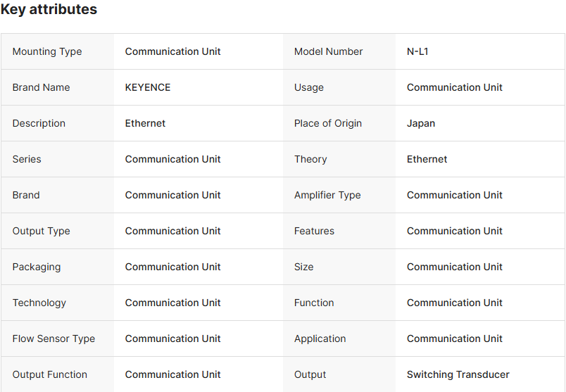
Task: Click the Switching Transducer output value
Action: [x=458, y=374]
